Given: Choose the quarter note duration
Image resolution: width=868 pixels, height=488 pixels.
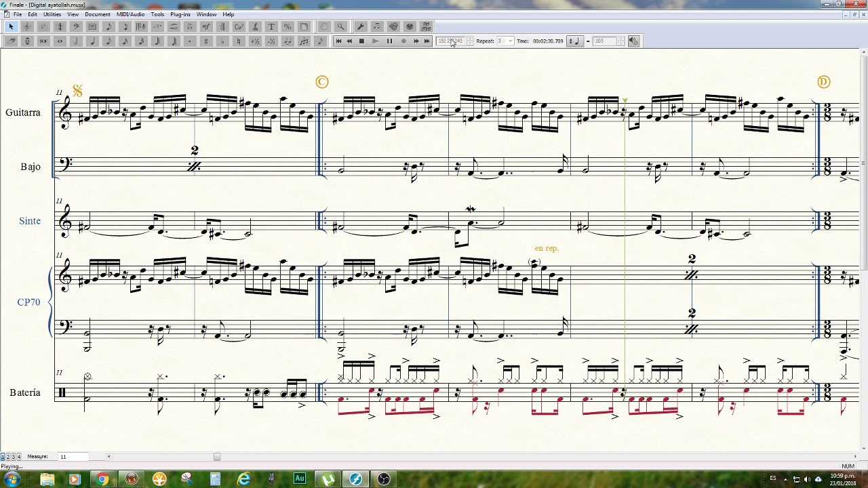Looking at the screenshot, I should [x=92, y=41].
